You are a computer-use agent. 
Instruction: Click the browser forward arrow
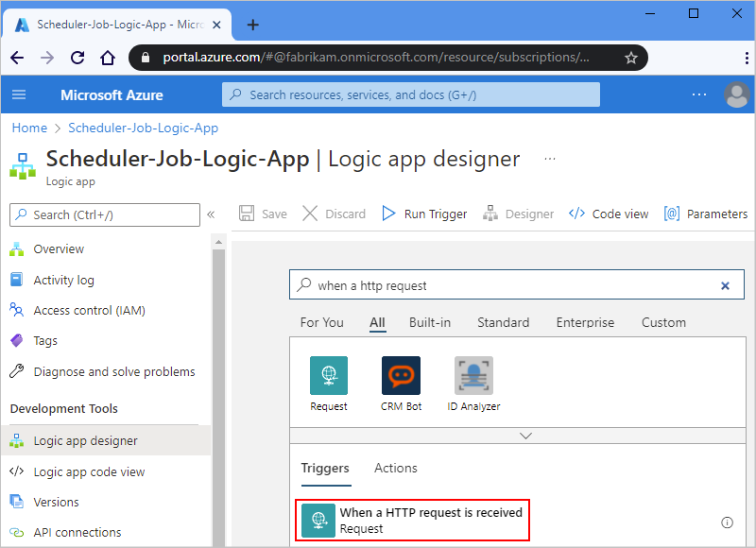(x=47, y=58)
